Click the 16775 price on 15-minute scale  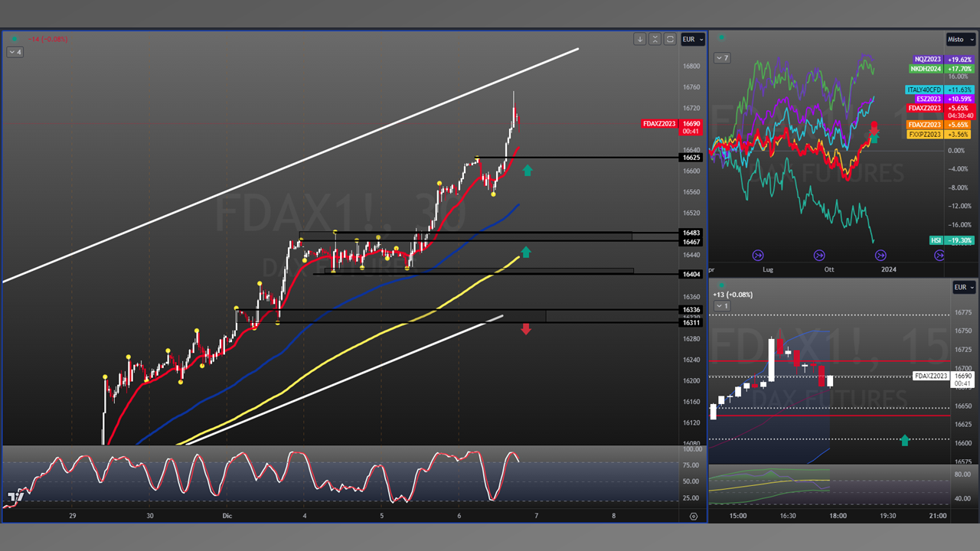pyautogui.click(x=964, y=313)
